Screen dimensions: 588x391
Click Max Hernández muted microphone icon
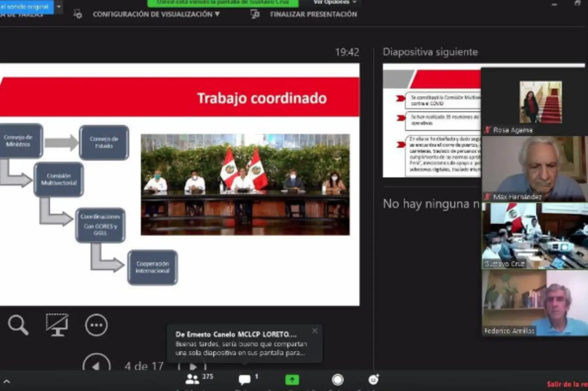point(487,197)
